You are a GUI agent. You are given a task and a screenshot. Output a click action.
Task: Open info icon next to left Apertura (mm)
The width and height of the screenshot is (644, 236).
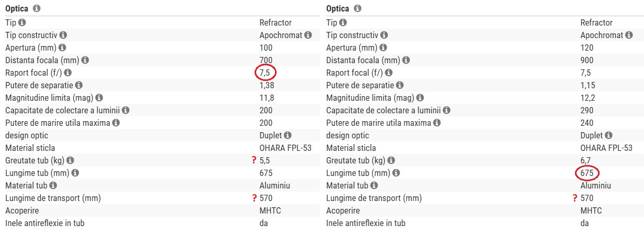(63, 48)
